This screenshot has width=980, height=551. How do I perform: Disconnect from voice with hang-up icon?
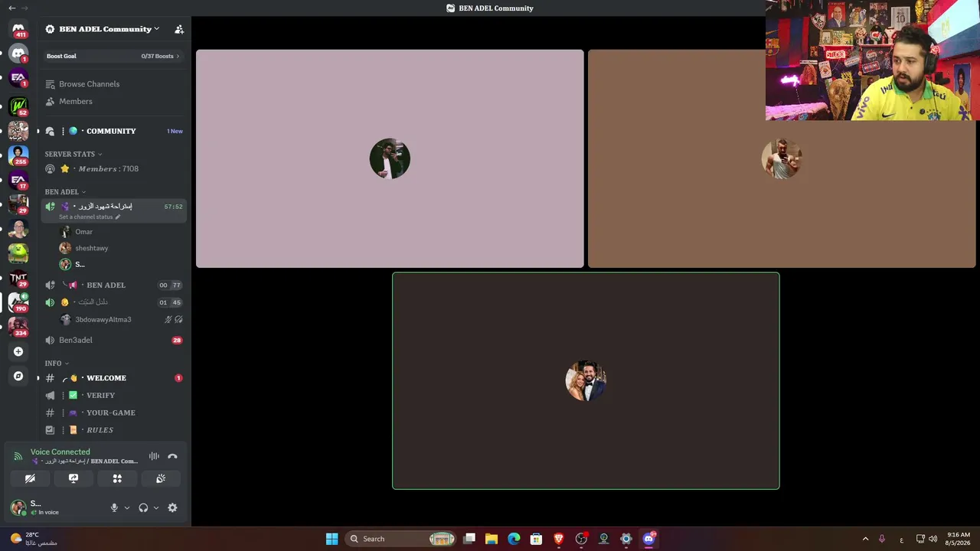[172, 456]
